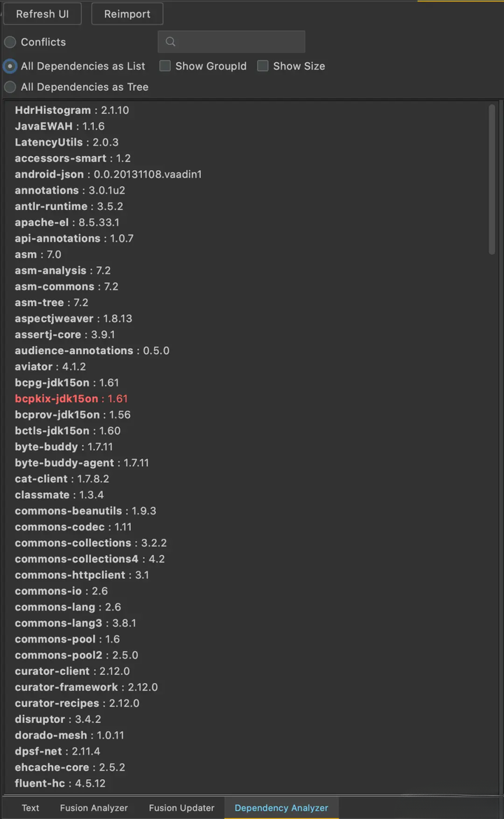Screen dimensions: 504x819
Task: Select the Dependency Analyzer tab
Action: point(281,808)
